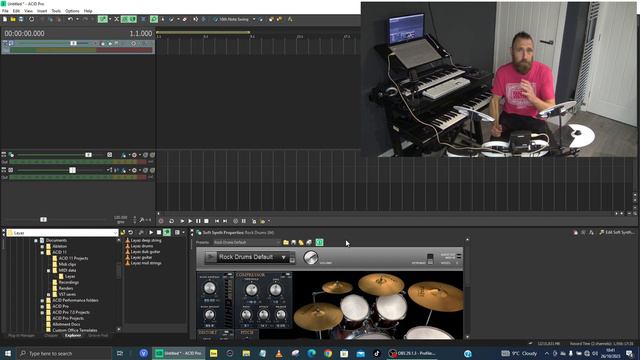Viewport: 640px width, 360px height.
Task: Click the large volume knob in drum plugin
Action: click(311, 258)
